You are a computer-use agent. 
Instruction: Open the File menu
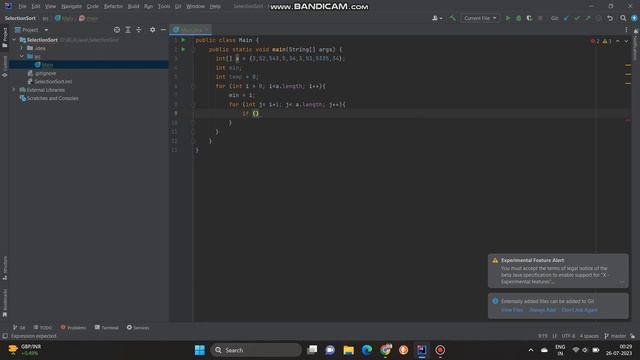click(x=22, y=7)
